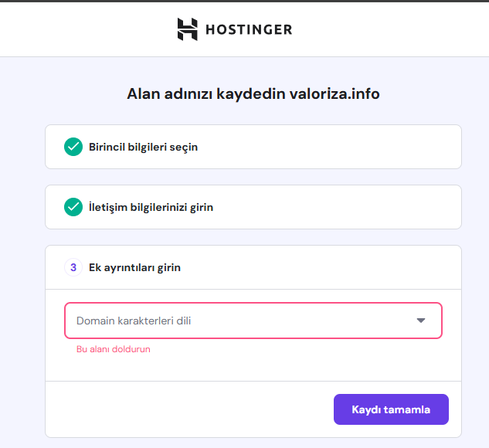
Task: Select valoriza.info domain name in heading
Action: 334,93
